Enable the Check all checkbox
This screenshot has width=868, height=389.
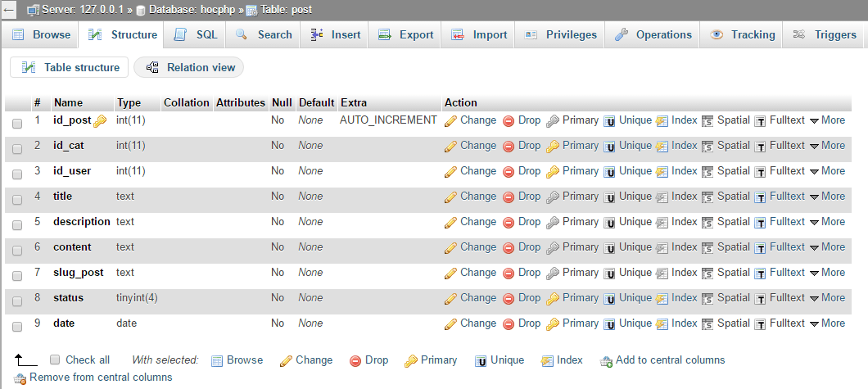pos(55,360)
